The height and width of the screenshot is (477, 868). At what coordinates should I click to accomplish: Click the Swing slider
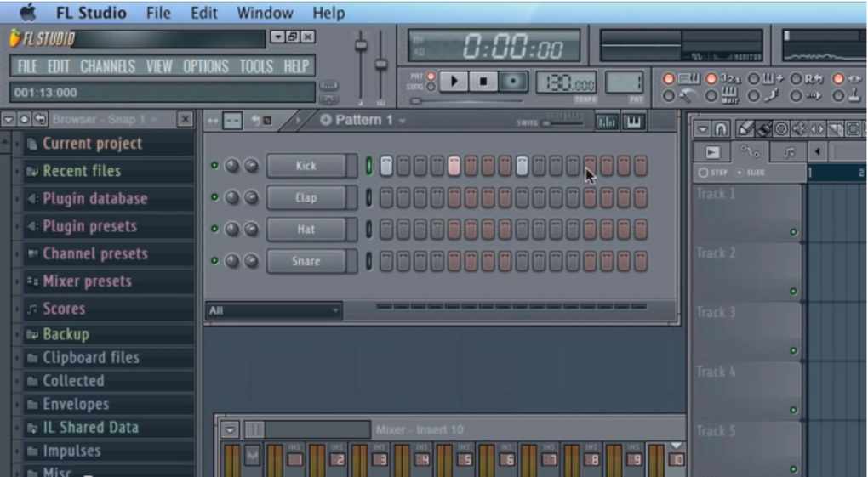coord(562,122)
